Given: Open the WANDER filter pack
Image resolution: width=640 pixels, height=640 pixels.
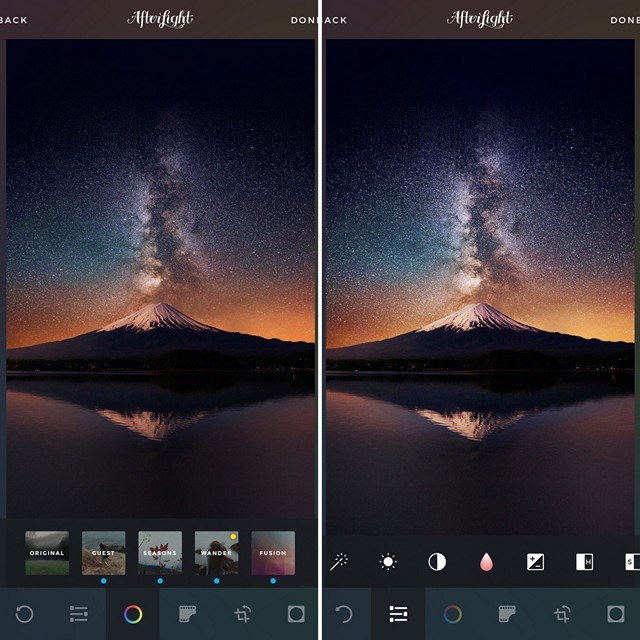Looking at the screenshot, I should pos(216,553).
